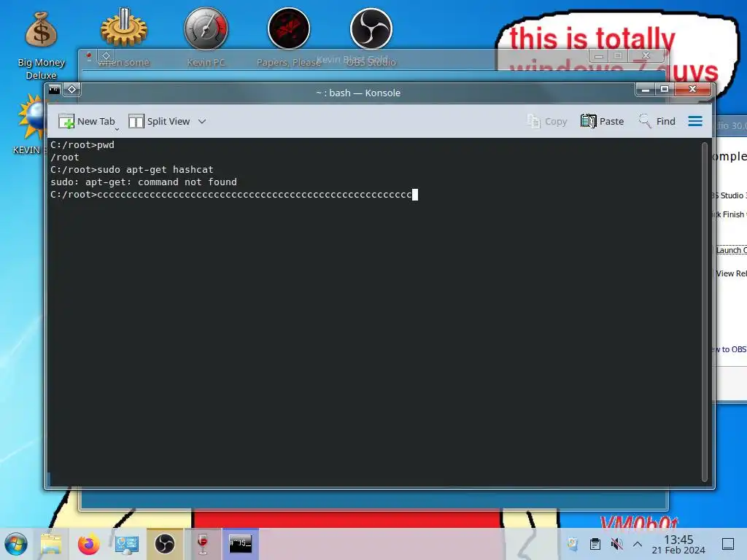
Task: Click the Konsole window menu icon
Action: pyautogui.click(x=54, y=89)
